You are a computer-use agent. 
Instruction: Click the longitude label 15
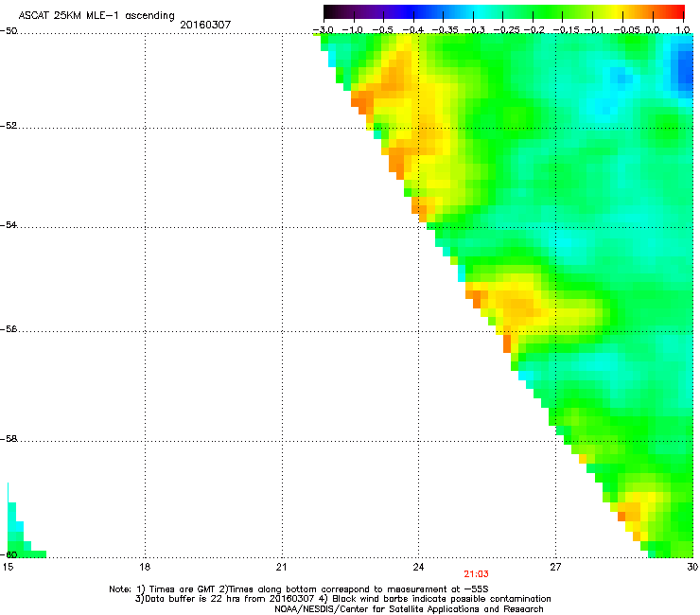click(8, 567)
